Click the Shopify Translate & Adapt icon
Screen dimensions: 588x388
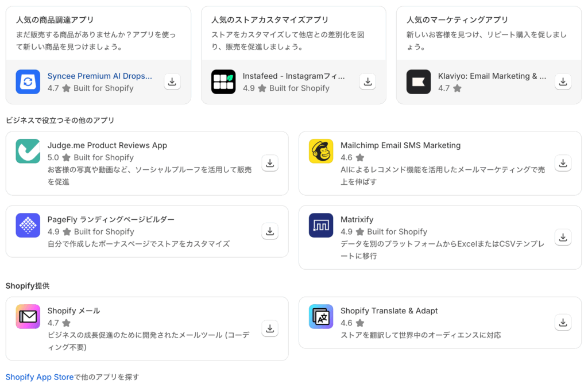tap(320, 316)
